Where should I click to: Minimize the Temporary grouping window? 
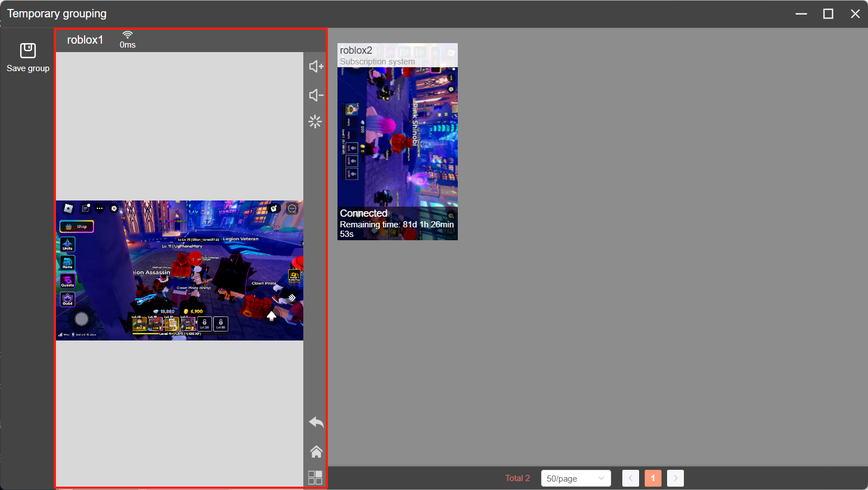[x=801, y=13]
